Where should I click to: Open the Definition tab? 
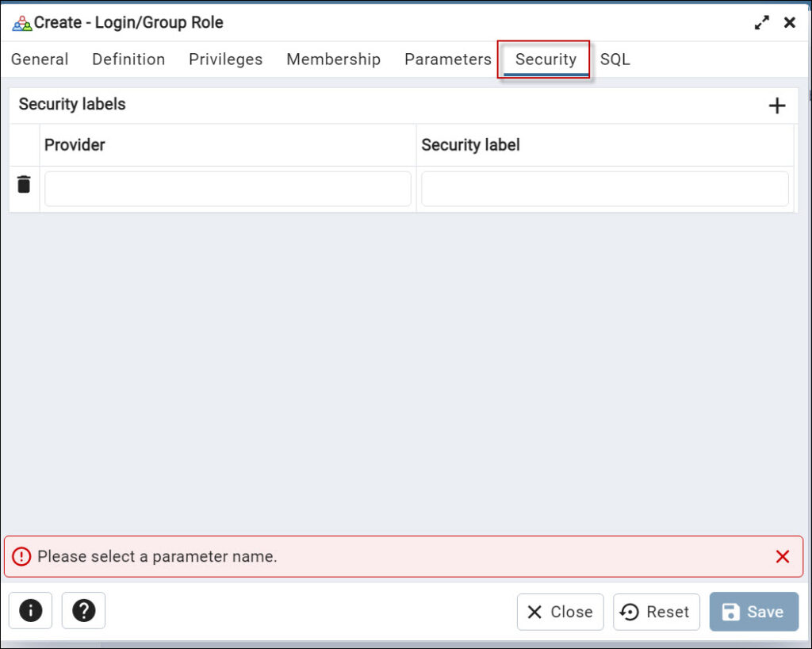(x=128, y=59)
